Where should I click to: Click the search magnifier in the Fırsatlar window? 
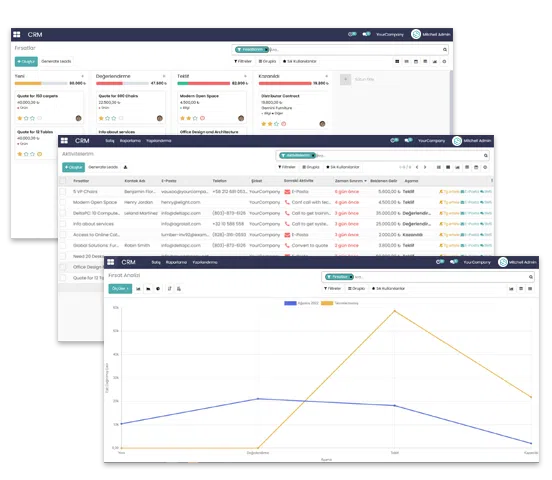tap(445, 50)
